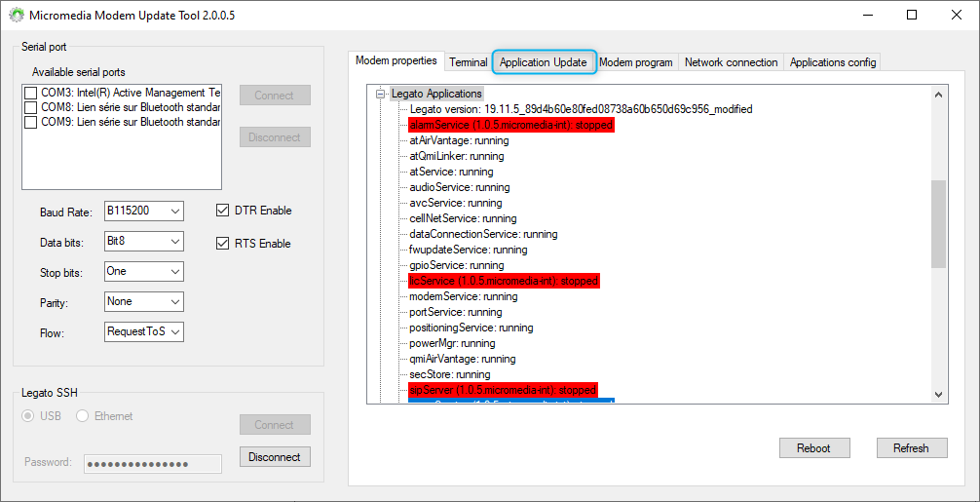
Task: Click Disconnect in Legato SSH section
Action: (275, 457)
